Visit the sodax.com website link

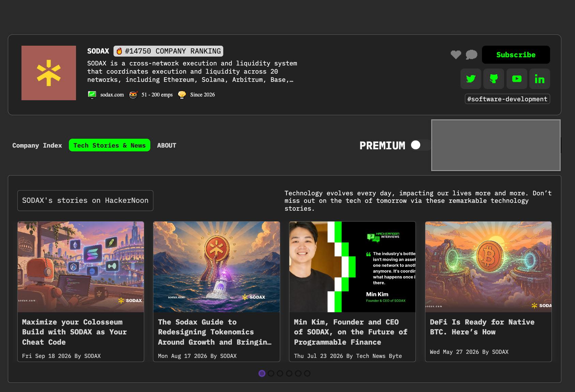point(112,95)
